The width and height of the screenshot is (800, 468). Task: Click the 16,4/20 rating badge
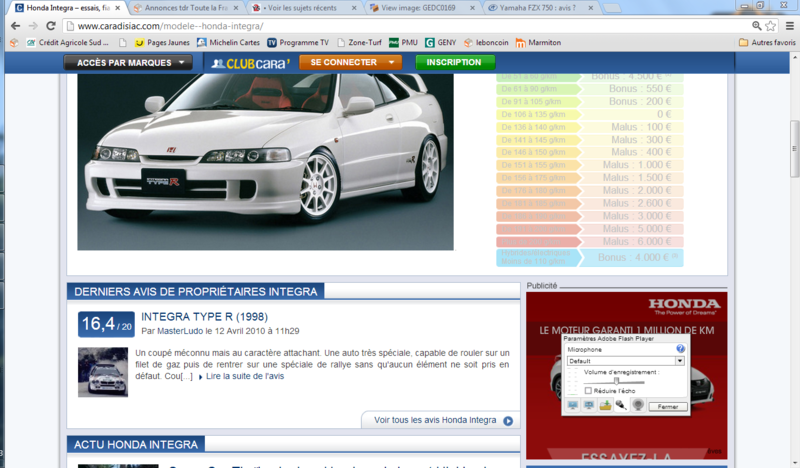[x=106, y=324]
